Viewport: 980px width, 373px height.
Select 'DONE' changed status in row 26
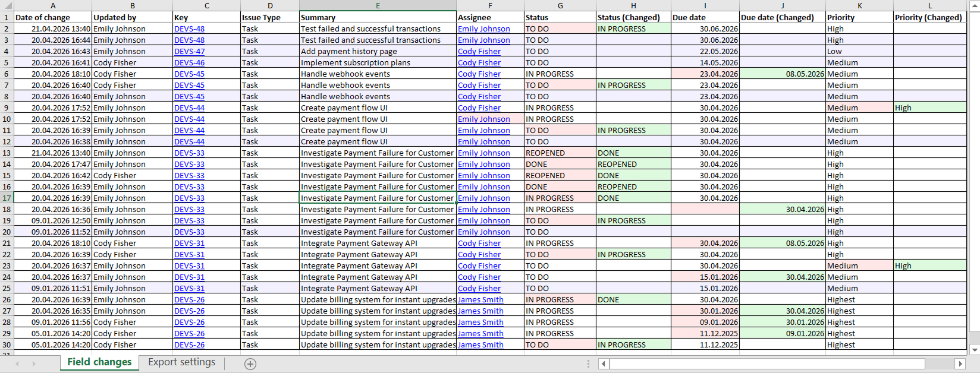coord(633,299)
